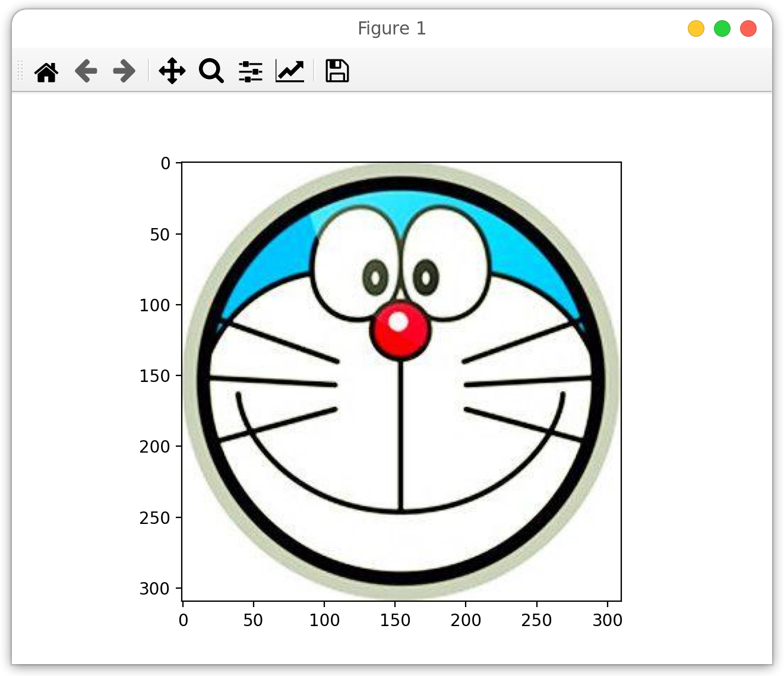Open Configure subplots sliders icon

[251, 71]
